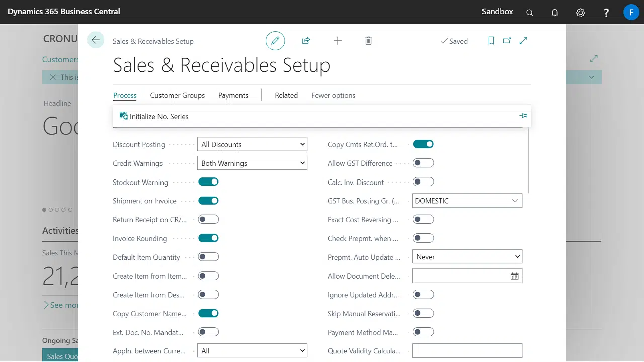
Task: Click the plus icon to create new
Action: click(338, 41)
